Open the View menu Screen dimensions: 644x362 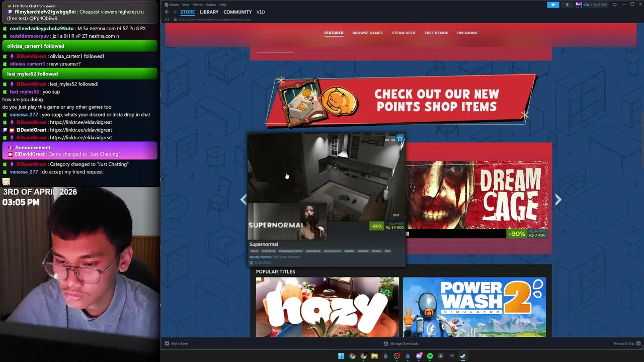tap(186, 5)
